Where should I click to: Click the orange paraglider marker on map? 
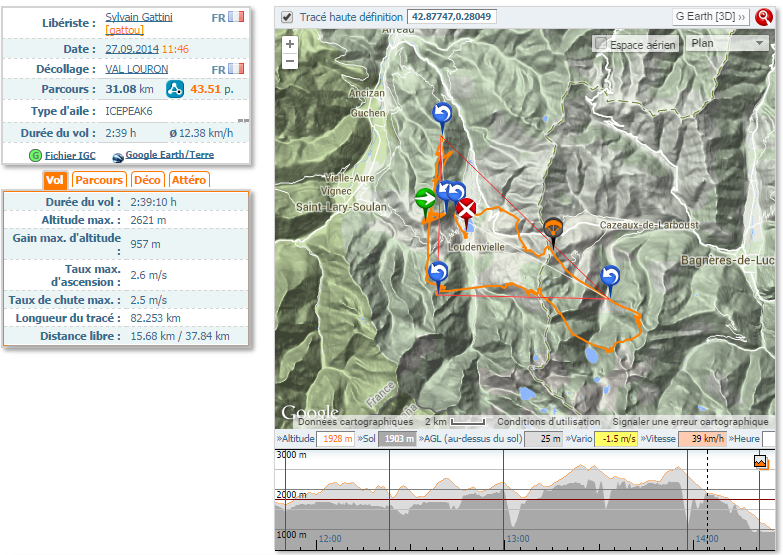click(553, 232)
